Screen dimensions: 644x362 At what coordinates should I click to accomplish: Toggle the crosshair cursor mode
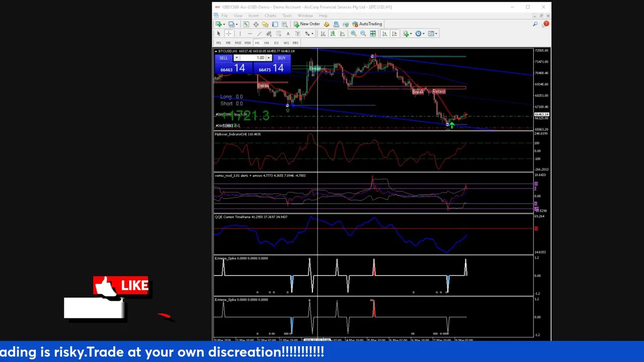[x=228, y=34]
